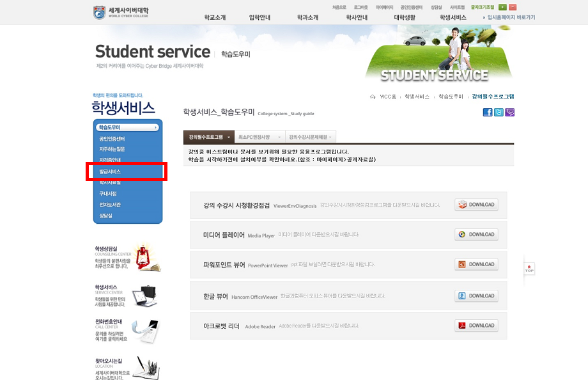Click 학습도우미 in breadcrumb
588x380 pixels.
click(451, 97)
